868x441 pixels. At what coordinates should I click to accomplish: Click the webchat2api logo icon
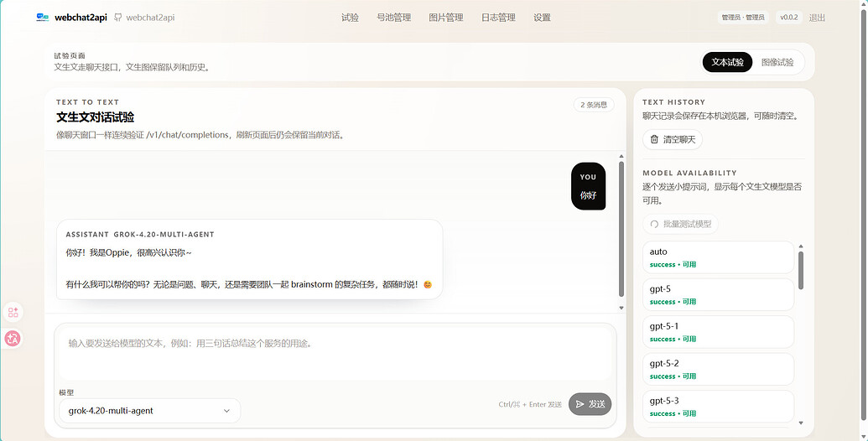pyautogui.click(x=43, y=17)
